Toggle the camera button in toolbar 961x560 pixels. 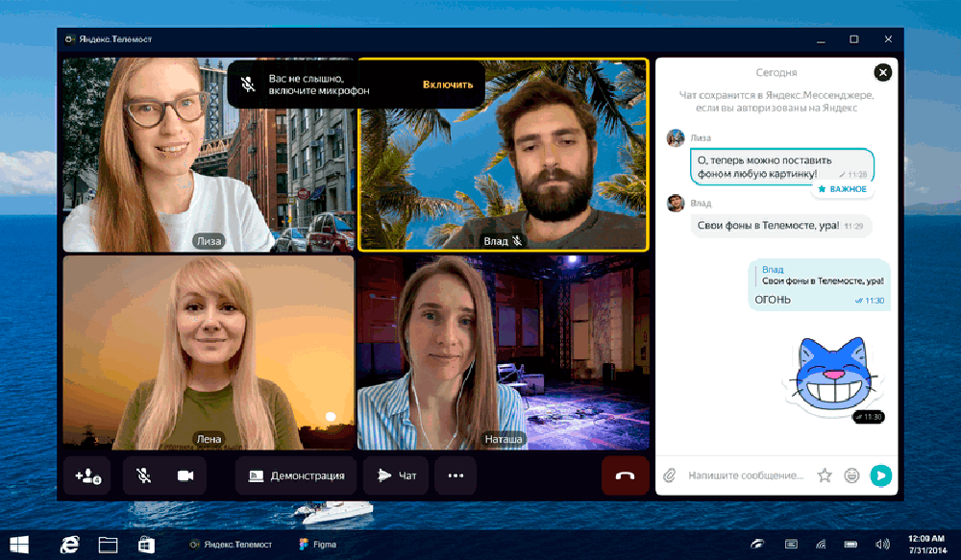pos(185,475)
